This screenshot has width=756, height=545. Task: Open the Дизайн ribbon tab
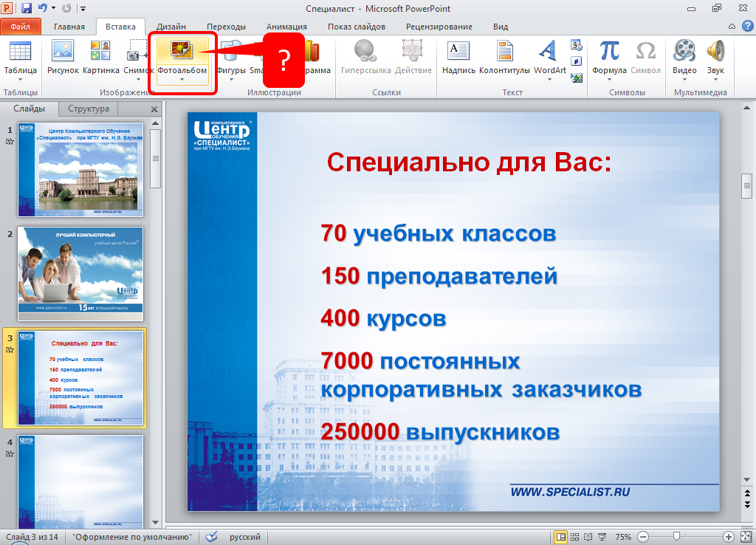[171, 27]
